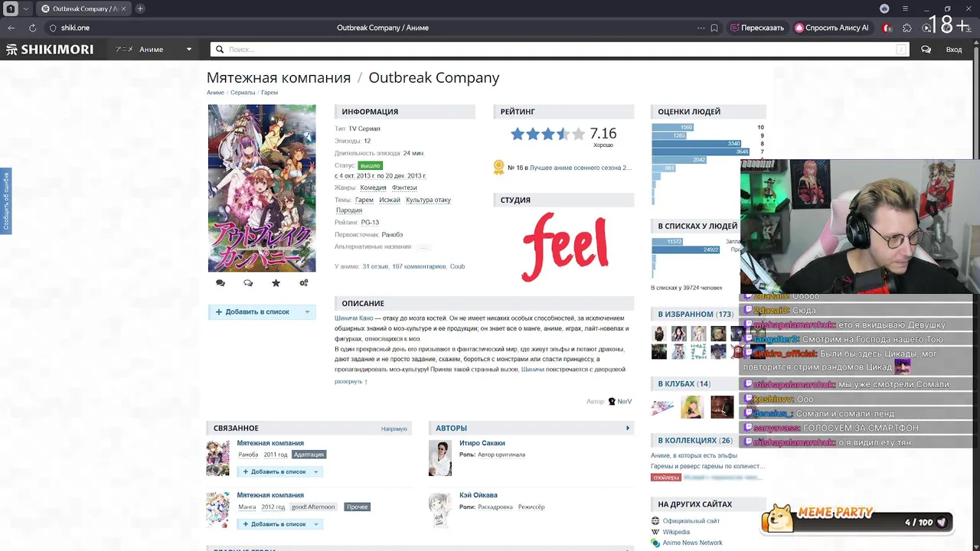Open the 197 комментариев link
Viewport: 980px width, 551px height.
tap(419, 266)
